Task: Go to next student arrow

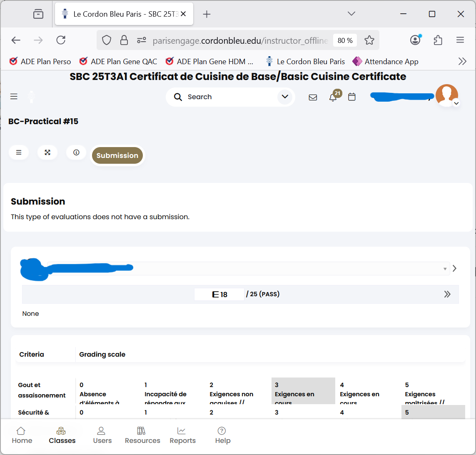Action: [454, 268]
